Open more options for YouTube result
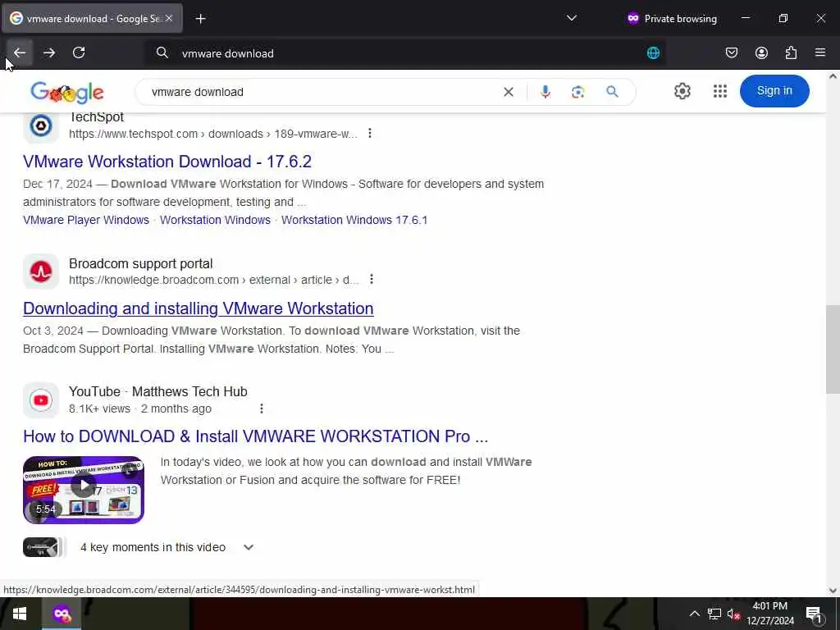The image size is (840, 630). (262, 409)
